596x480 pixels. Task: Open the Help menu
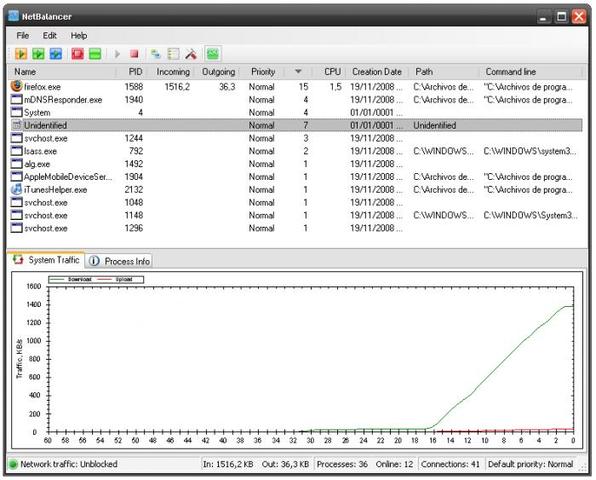point(79,36)
